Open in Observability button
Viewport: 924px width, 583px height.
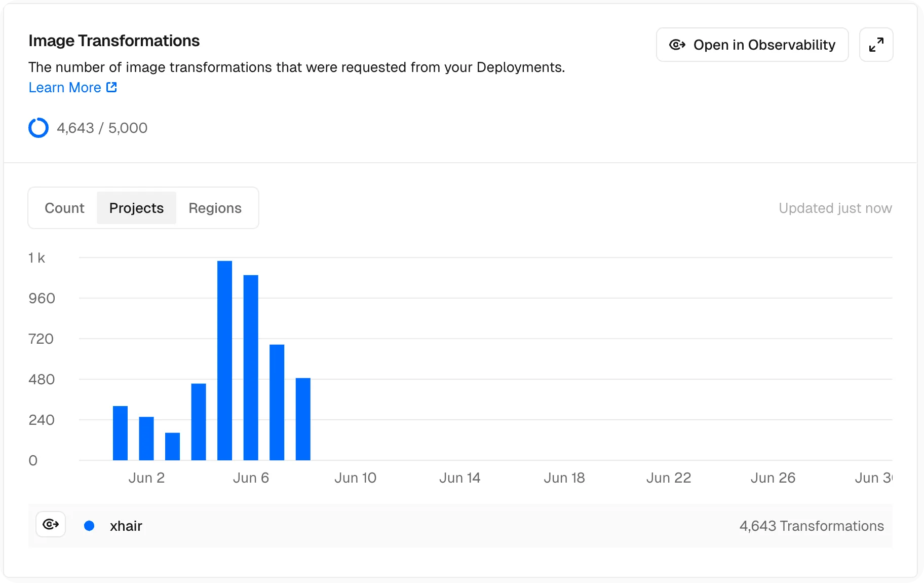pyautogui.click(x=752, y=45)
